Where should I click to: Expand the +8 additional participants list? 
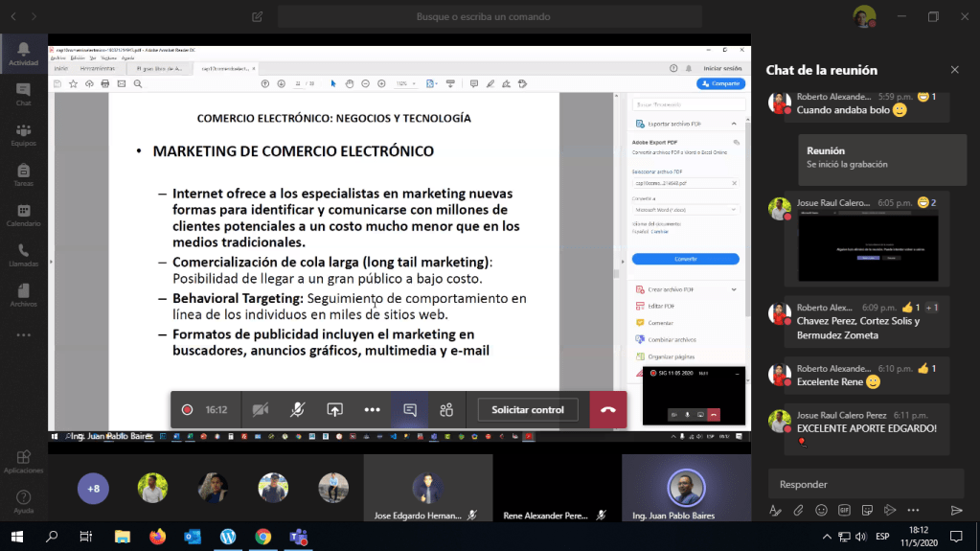coord(93,489)
